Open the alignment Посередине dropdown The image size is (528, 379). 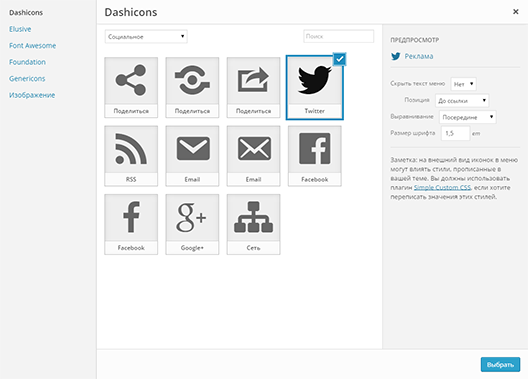click(468, 117)
